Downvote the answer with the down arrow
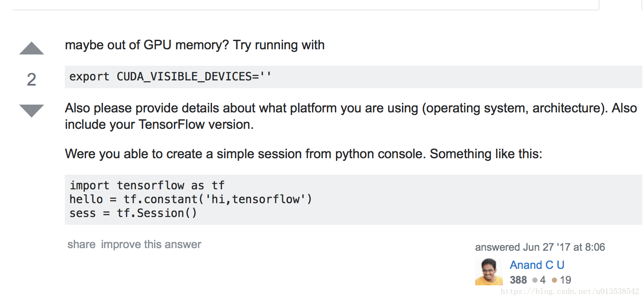This screenshot has width=644, height=300. point(32,111)
